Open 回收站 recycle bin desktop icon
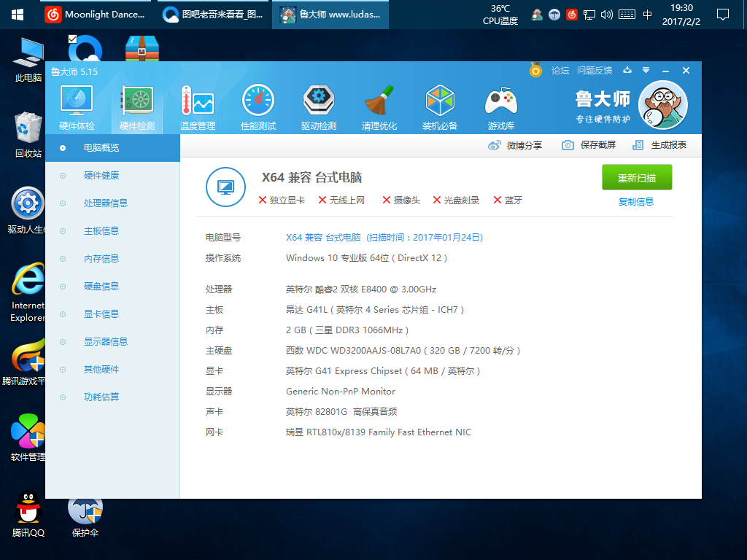The width and height of the screenshot is (747, 560). [28, 135]
